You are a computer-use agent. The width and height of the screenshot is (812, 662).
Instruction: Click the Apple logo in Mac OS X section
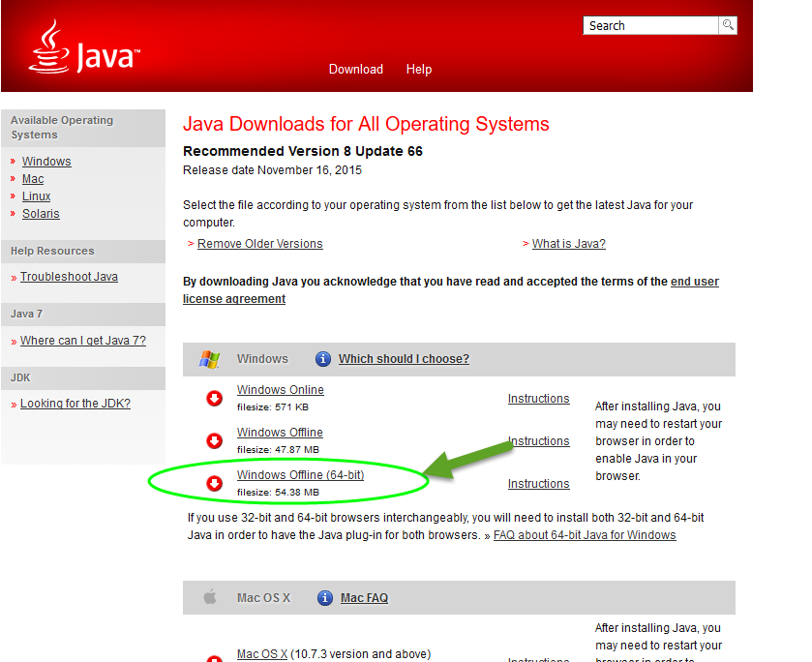(x=210, y=598)
